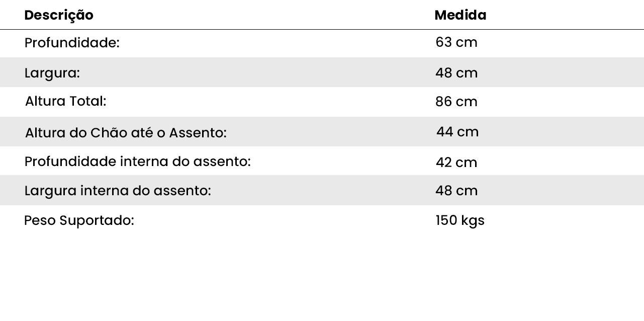The width and height of the screenshot is (644, 321).
Task: Select the 44 cm seat height value
Action: [x=457, y=132]
